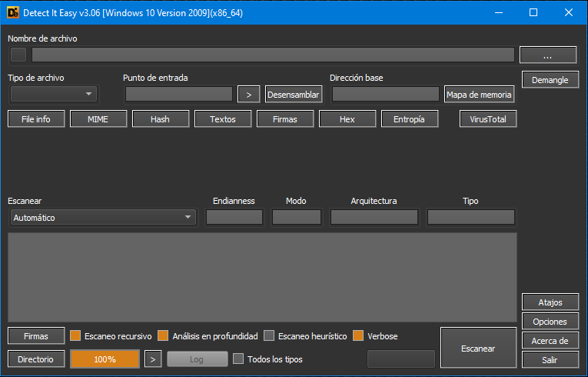This screenshot has width=588, height=377.
Task: Click the Demangle button
Action: [x=550, y=80]
